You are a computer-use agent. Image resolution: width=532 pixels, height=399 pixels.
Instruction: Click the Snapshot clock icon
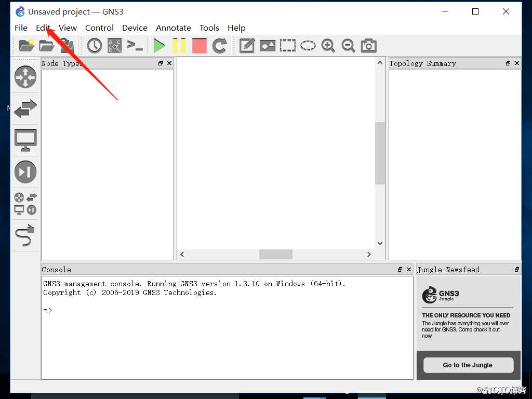tap(95, 46)
